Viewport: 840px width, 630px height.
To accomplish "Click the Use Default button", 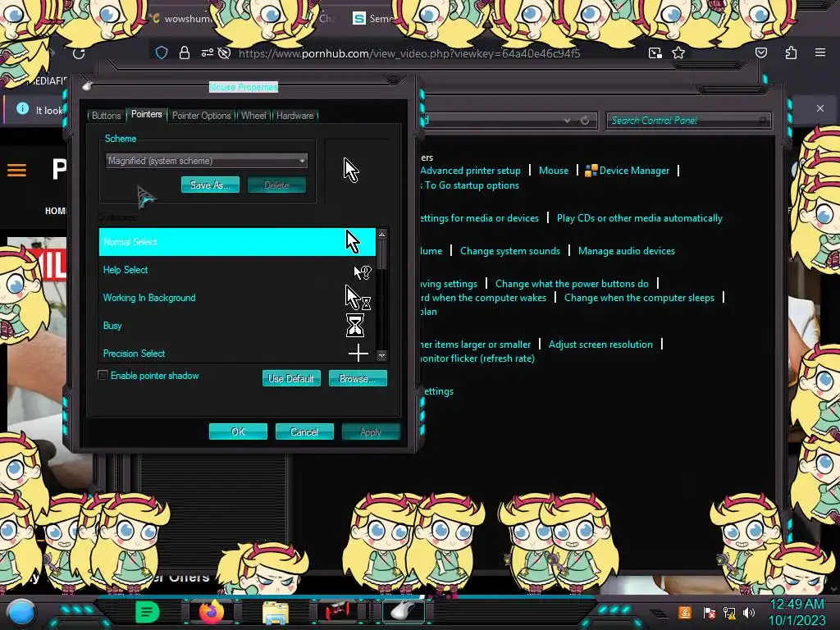I will 291,378.
